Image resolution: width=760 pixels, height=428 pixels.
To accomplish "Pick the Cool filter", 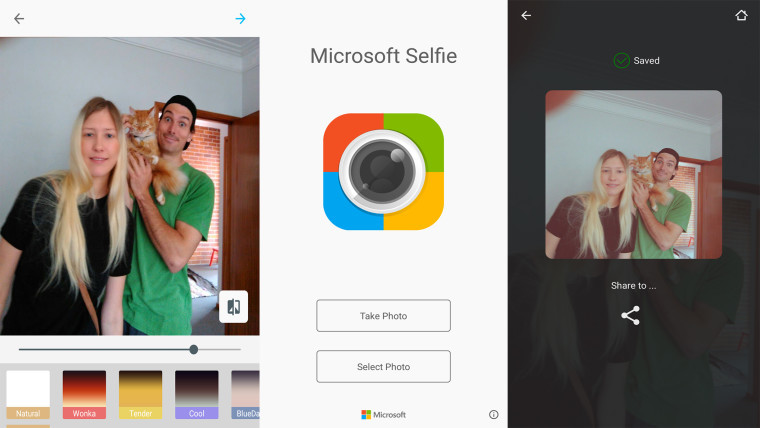I will click(x=197, y=395).
